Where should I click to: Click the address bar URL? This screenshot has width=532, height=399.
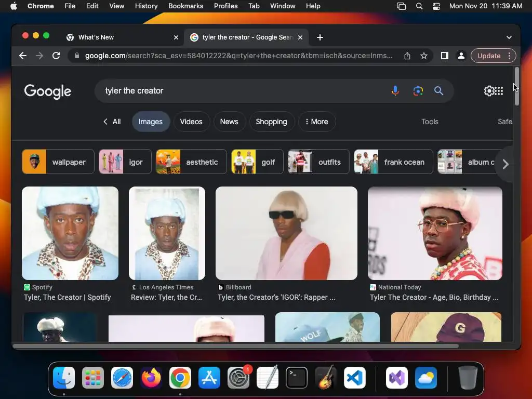click(239, 56)
